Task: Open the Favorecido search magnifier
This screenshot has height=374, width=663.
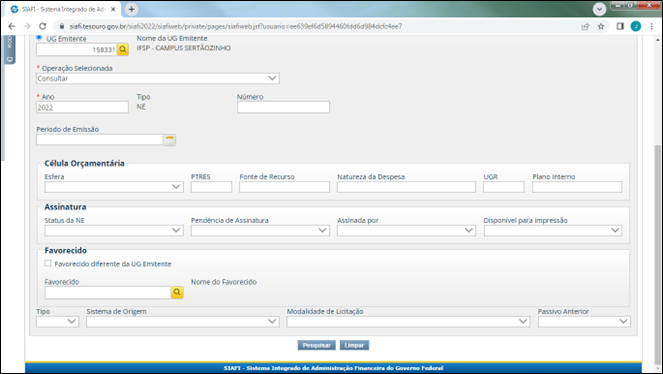Action: coord(177,292)
